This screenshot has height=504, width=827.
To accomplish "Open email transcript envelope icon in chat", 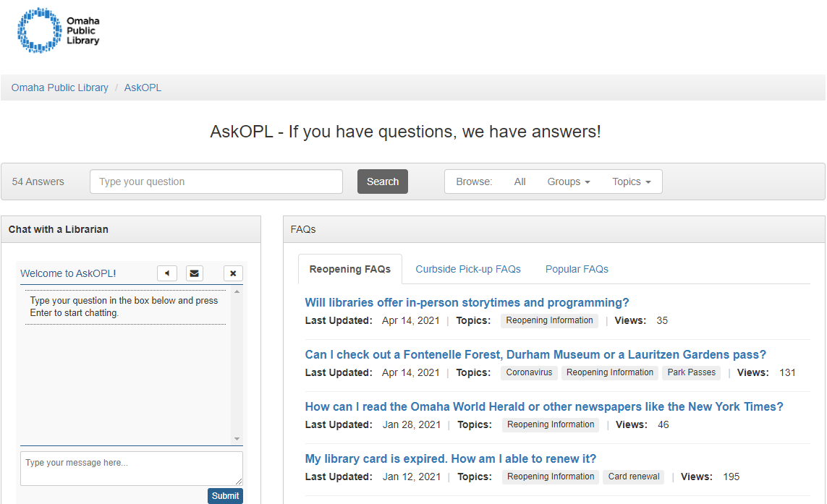I will pyautogui.click(x=194, y=273).
